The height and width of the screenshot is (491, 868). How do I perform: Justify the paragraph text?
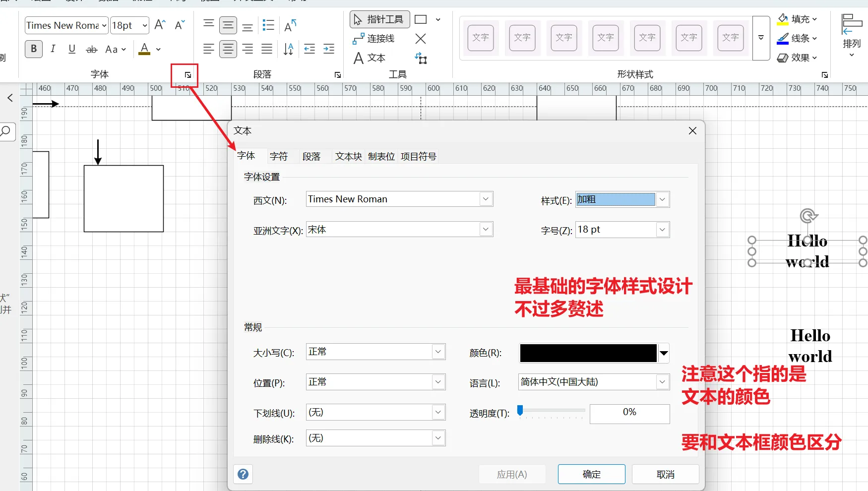tap(267, 49)
